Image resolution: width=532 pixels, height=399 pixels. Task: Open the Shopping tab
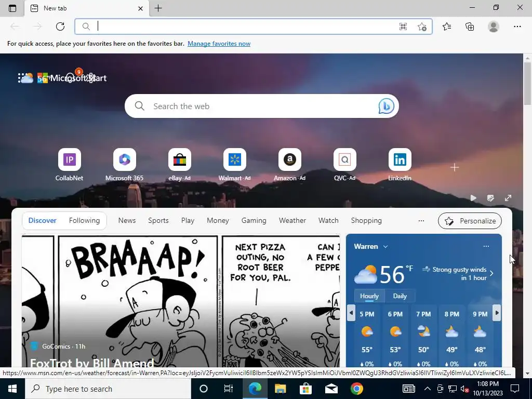[366, 220]
